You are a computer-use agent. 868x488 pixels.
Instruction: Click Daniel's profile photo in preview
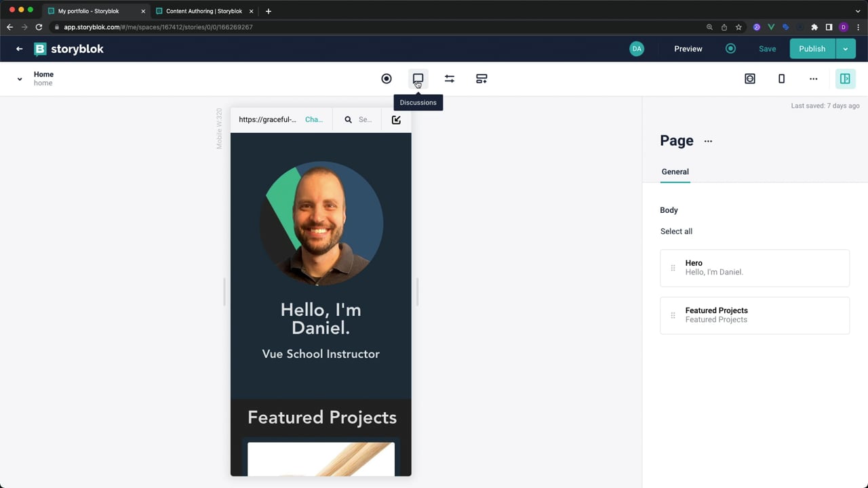[x=321, y=223]
